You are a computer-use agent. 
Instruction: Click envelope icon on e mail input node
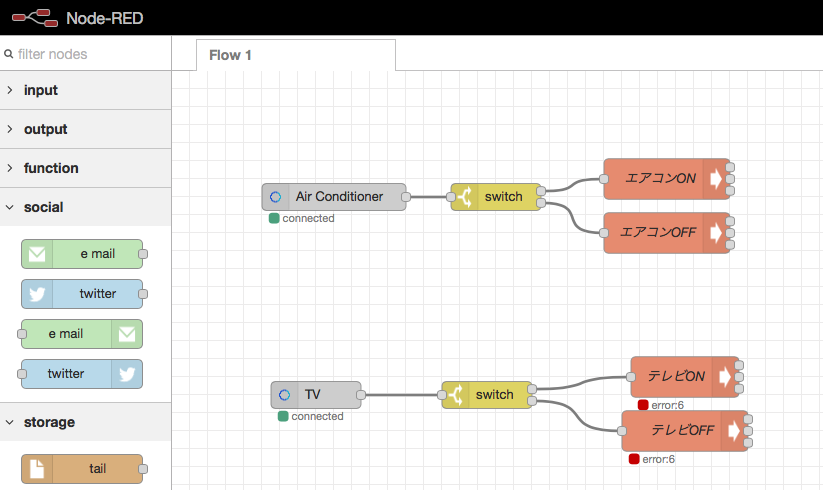pos(37,254)
